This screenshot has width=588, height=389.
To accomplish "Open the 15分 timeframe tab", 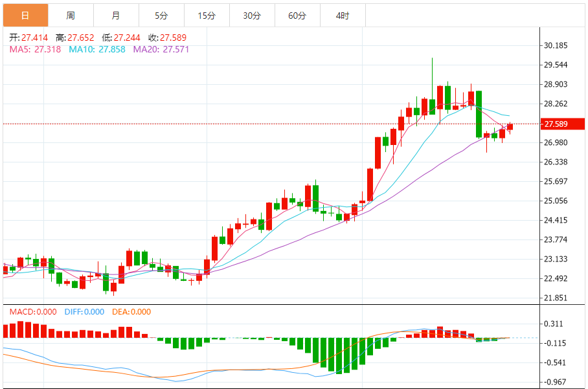I will (x=207, y=16).
